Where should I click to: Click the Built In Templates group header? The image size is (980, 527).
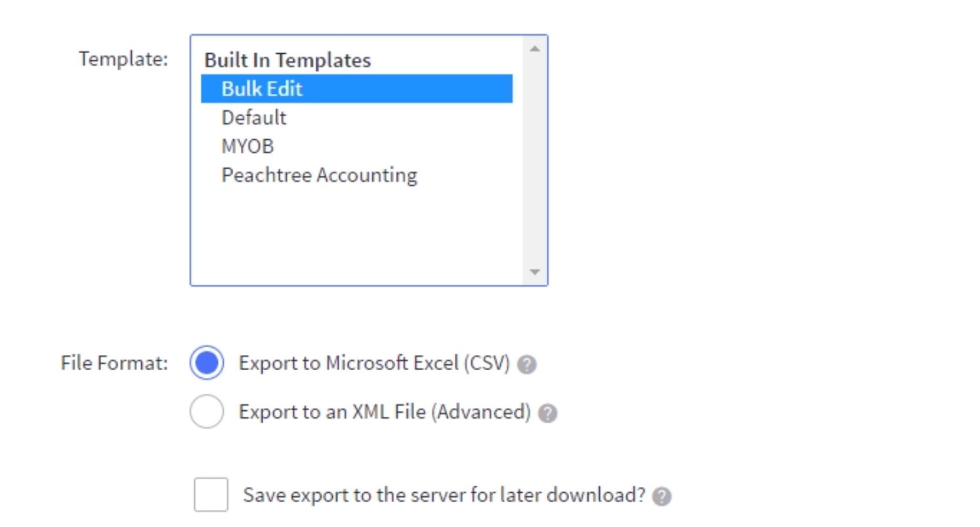pyautogui.click(x=288, y=60)
